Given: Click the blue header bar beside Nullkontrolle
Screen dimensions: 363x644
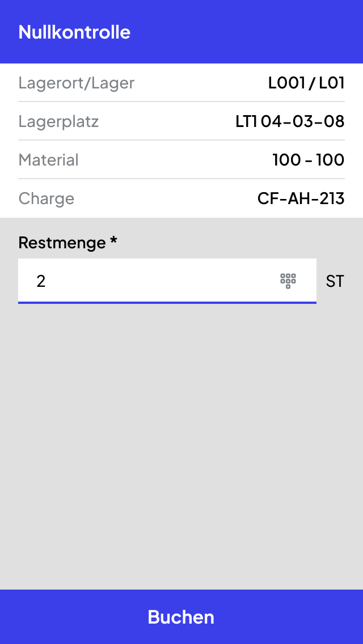Looking at the screenshot, I should [247, 32].
